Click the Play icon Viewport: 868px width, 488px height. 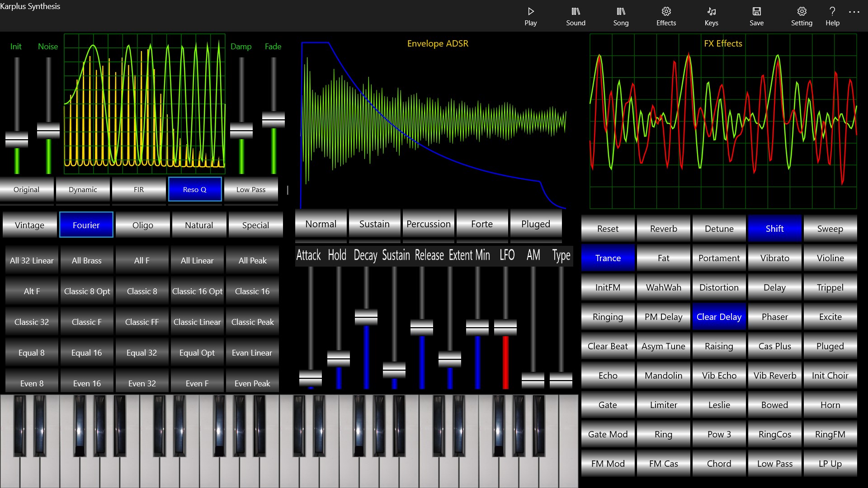coord(530,16)
